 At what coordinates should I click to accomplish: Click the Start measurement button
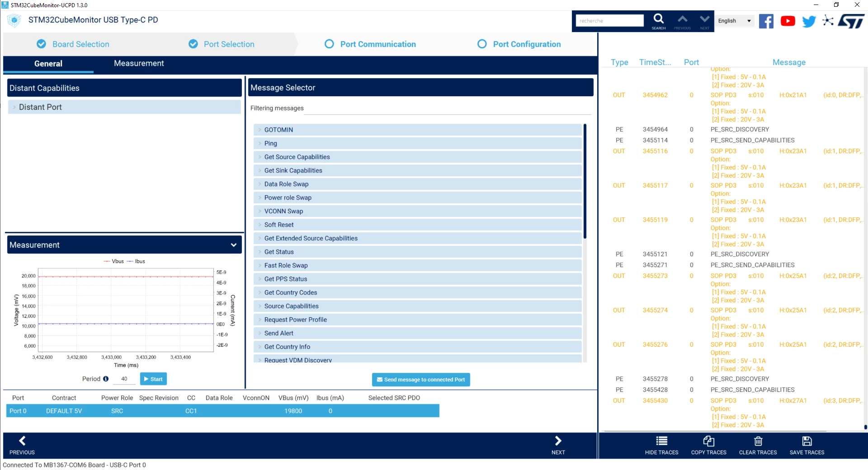(x=153, y=379)
